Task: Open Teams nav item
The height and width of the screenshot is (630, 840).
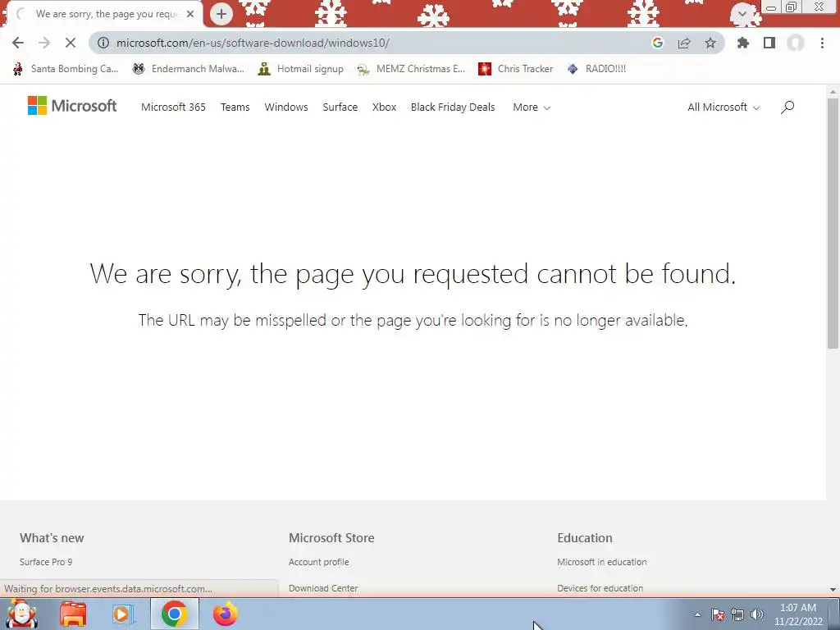Action: tap(235, 107)
